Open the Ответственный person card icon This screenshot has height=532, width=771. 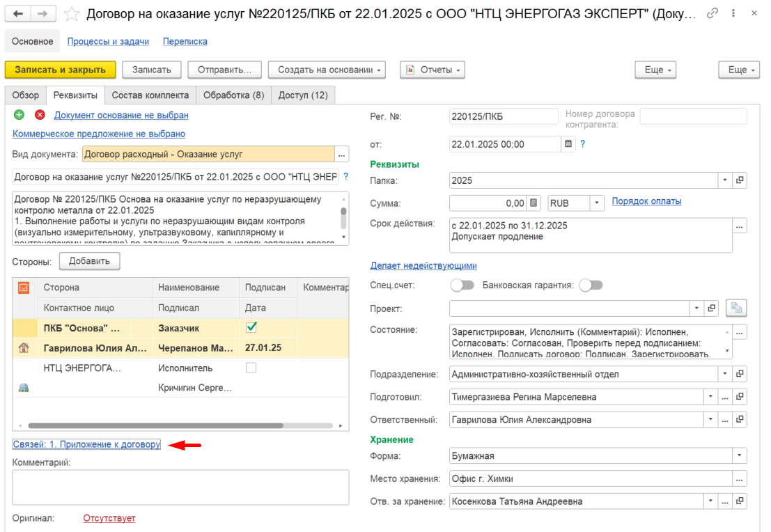[740, 419]
